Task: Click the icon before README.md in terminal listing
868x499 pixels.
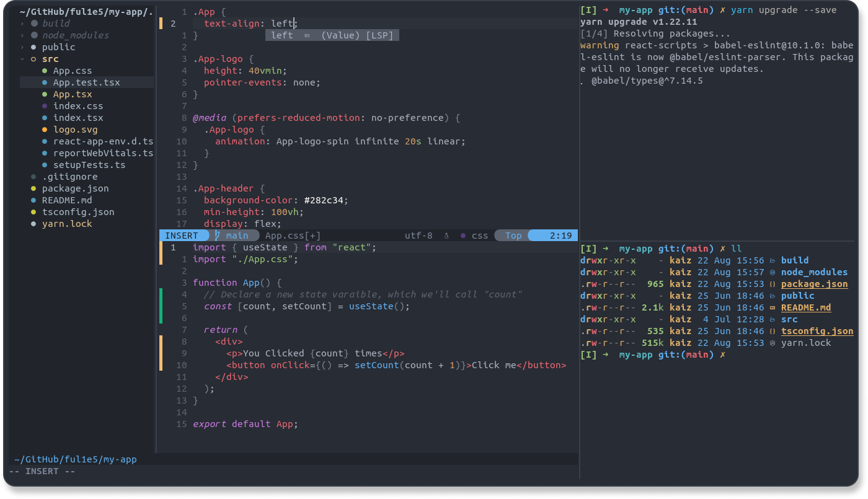Action: pyautogui.click(x=773, y=307)
